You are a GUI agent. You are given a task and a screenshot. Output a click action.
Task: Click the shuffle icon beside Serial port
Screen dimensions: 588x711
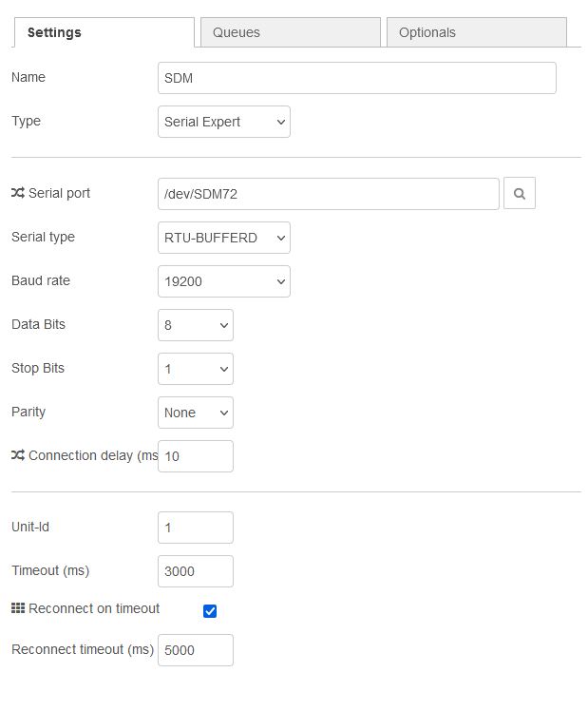(18, 193)
